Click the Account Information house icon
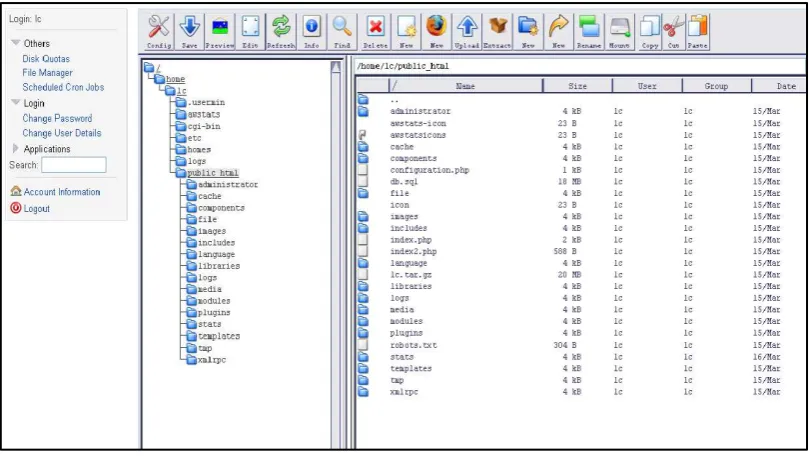This screenshot has height=456, width=809. [16, 191]
